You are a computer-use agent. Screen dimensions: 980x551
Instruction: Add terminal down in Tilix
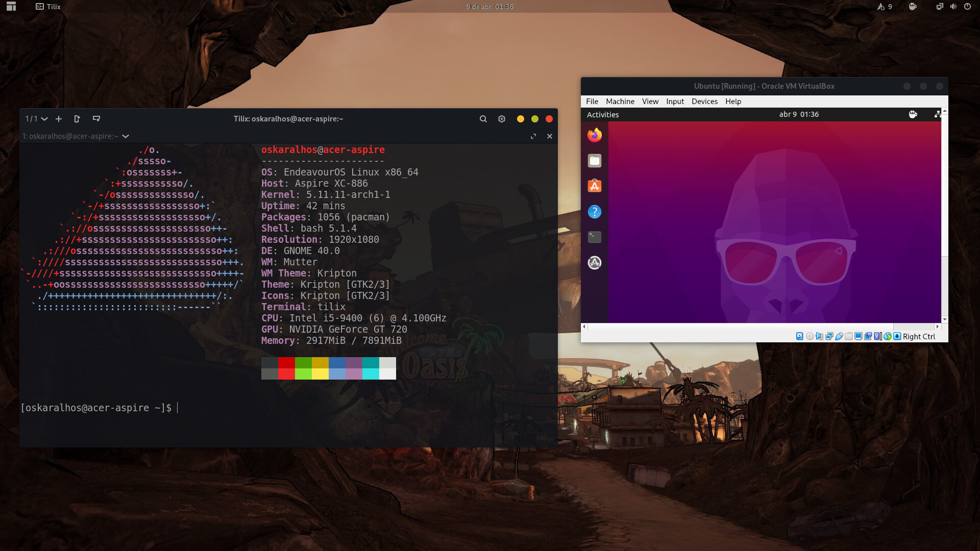click(x=96, y=119)
